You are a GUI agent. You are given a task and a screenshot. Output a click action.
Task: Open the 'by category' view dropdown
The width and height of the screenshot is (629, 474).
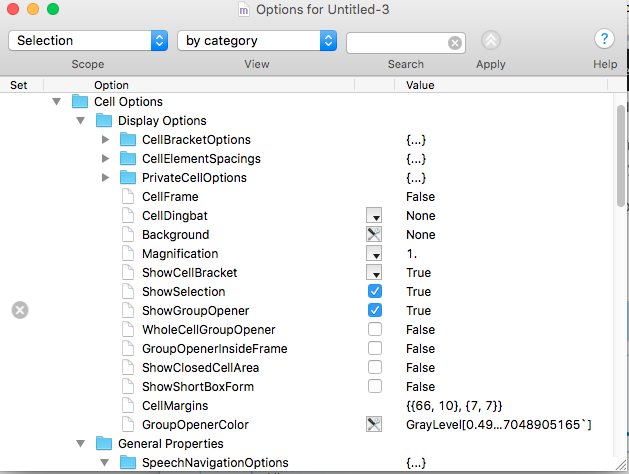[257, 41]
